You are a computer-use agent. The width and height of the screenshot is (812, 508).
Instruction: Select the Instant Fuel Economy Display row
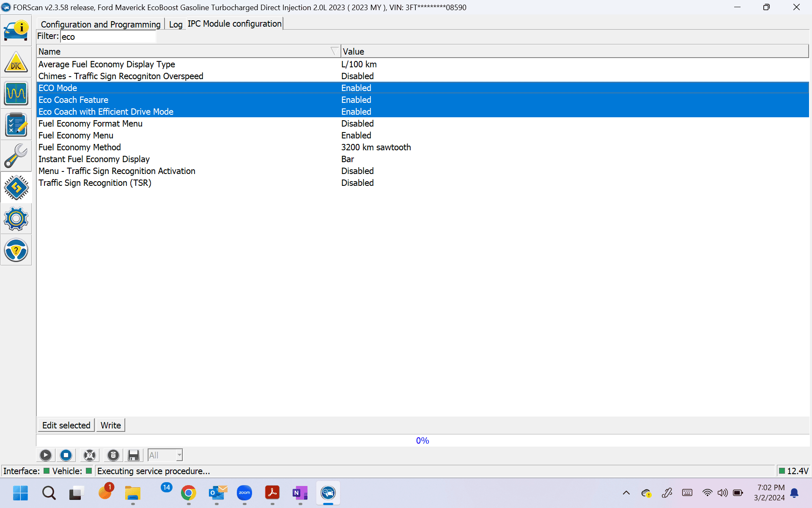423,159
